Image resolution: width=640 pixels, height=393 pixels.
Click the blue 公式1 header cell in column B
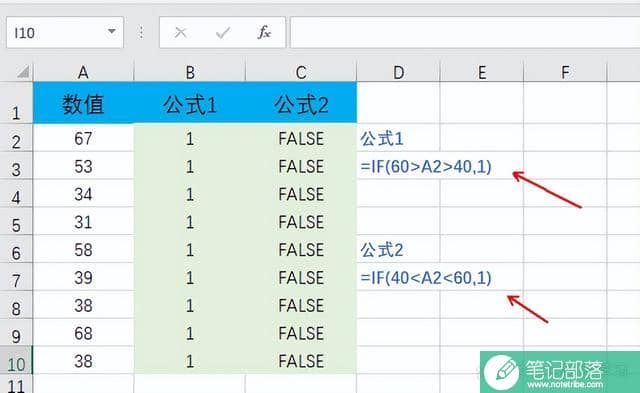coord(190,103)
